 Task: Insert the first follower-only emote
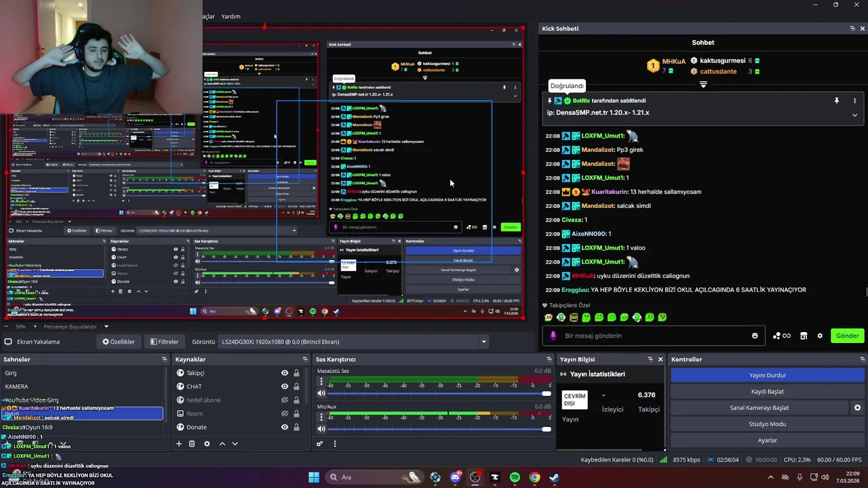point(548,317)
